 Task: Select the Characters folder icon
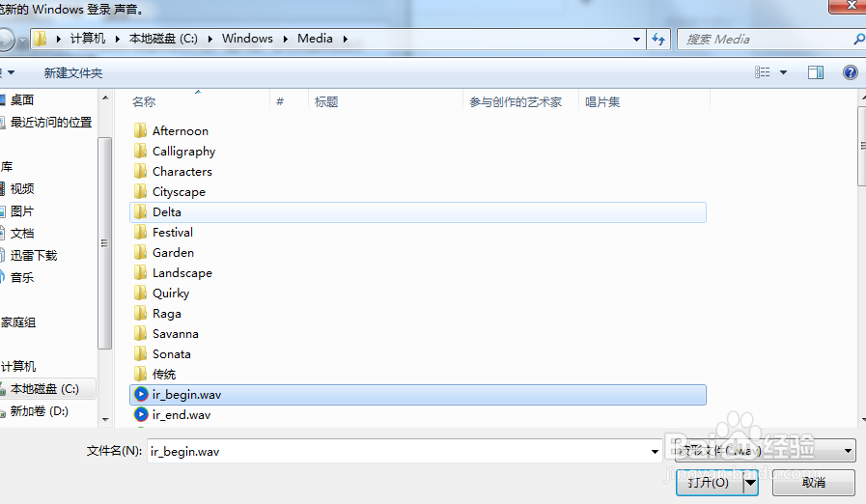140,171
